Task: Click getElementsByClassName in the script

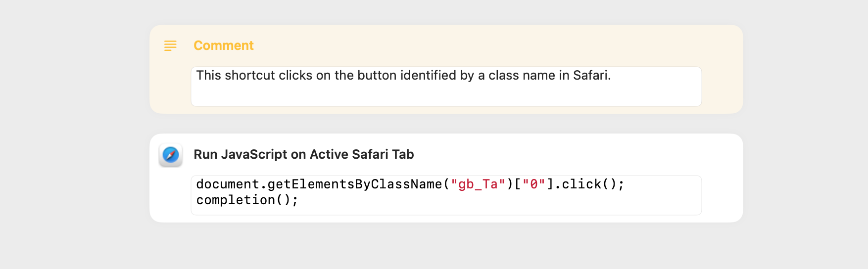Action: coord(355,184)
